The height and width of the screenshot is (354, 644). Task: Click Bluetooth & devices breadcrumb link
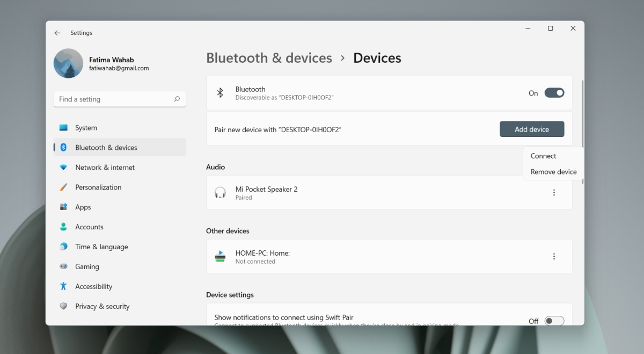click(x=269, y=58)
